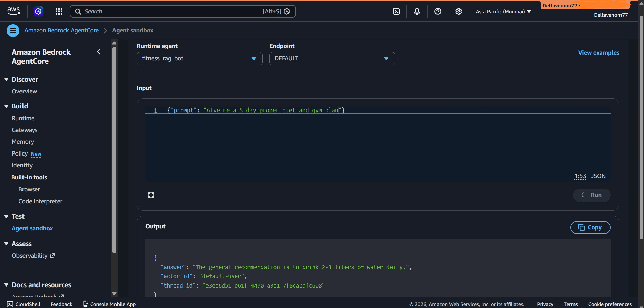Open Memory in the sidebar
644x308 pixels.
(x=23, y=142)
